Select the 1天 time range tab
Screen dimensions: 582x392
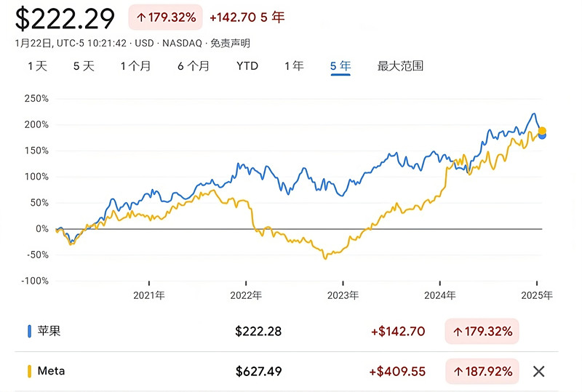tap(38, 66)
